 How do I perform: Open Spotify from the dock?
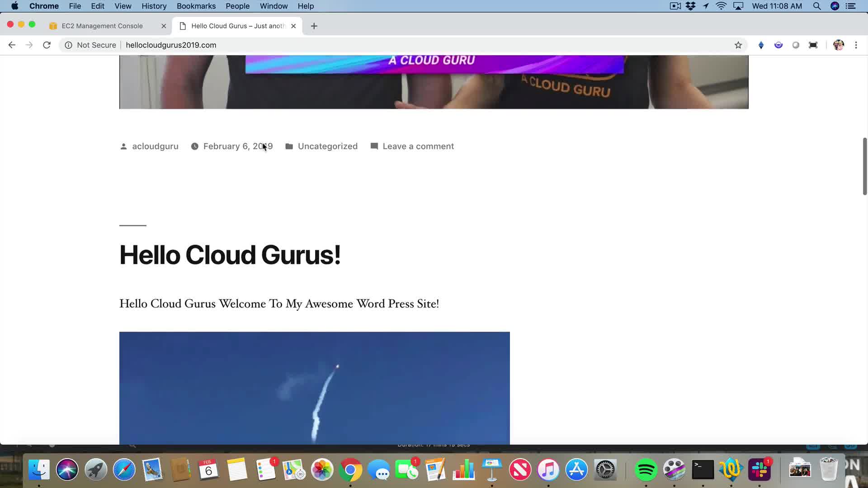click(x=646, y=470)
